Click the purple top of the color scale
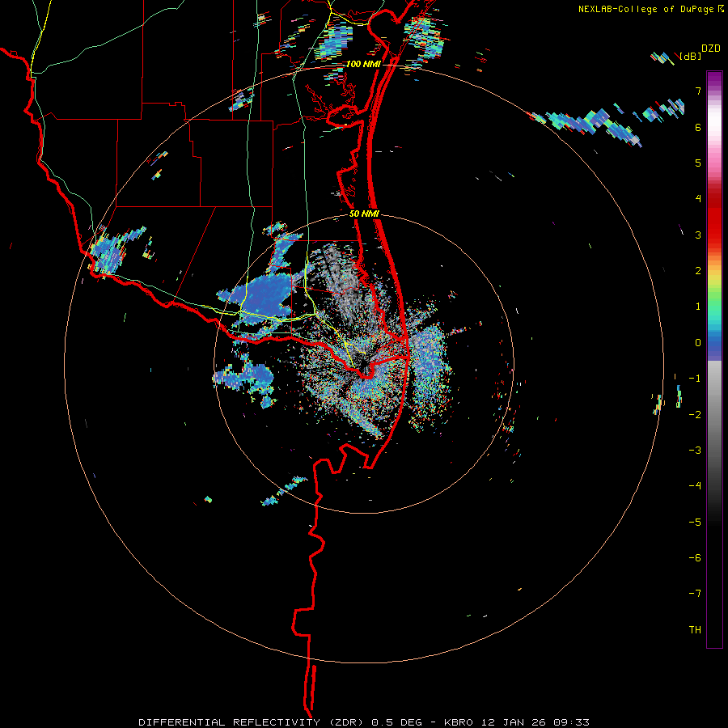The width and height of the screenshot is (728, 728). 714,78
